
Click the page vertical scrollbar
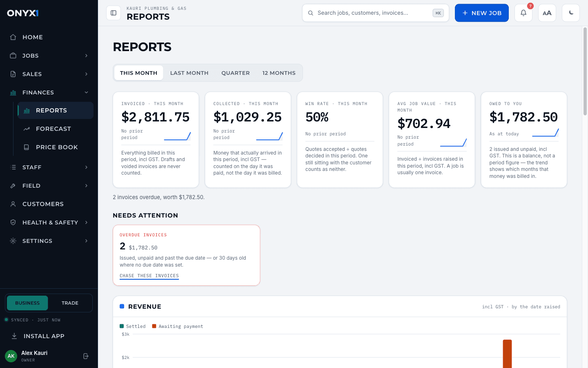pyautogui.click(x=585, y=72)
